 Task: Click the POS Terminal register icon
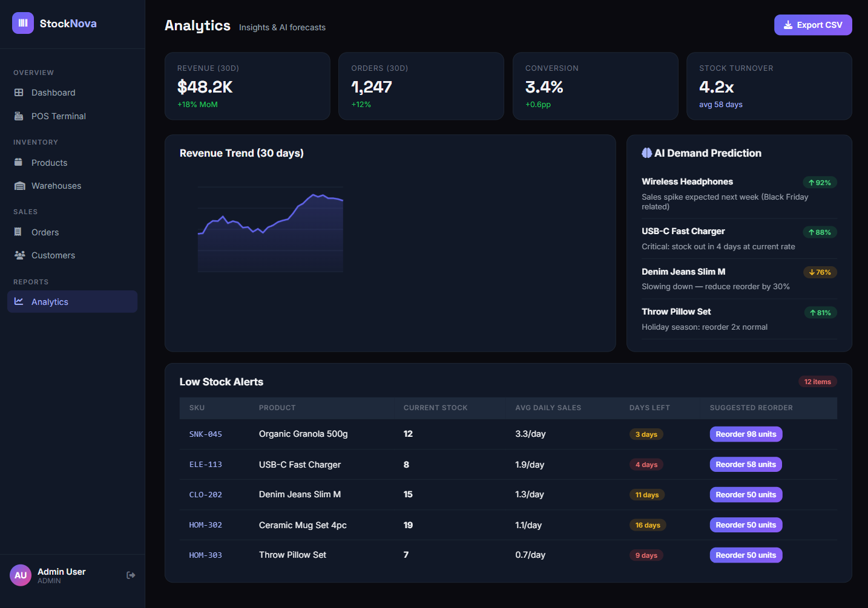pyautogui.click(x=19, y=116)
